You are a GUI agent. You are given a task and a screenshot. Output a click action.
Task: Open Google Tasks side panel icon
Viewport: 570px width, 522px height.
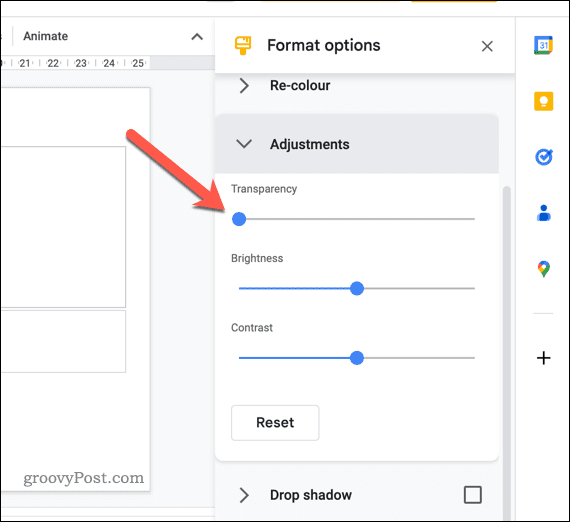pos(544,157)
